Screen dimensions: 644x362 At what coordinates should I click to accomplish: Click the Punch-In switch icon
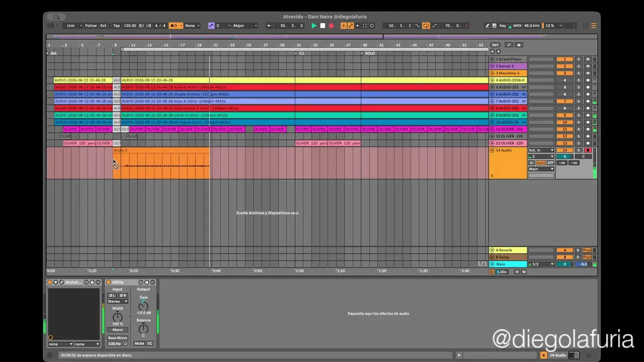417,26
